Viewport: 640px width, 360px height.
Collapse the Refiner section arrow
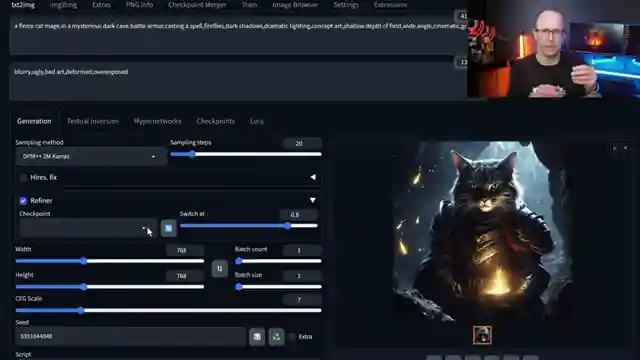pos(313,200)
